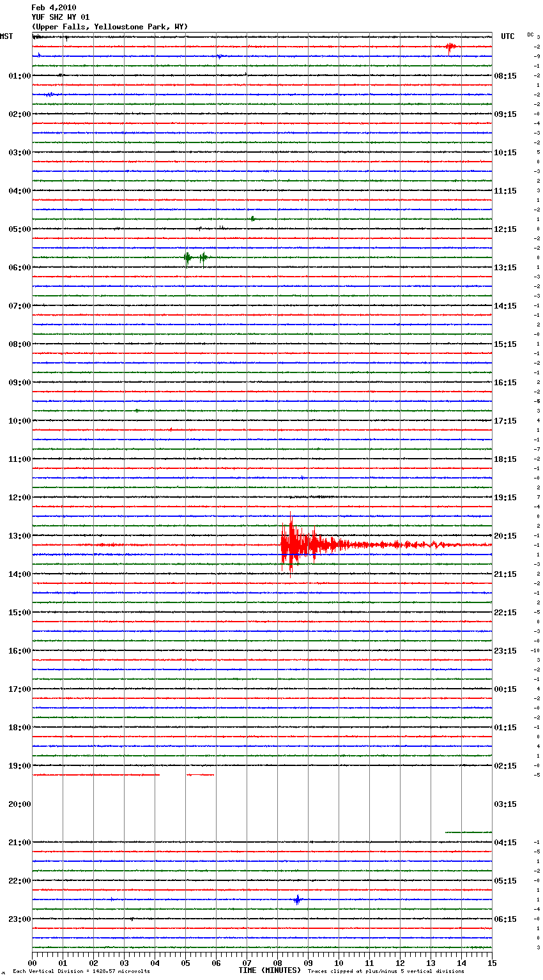Select the '17:00' MST hour label
Viewport: 543px width, 980px height.
click(19, 689)
